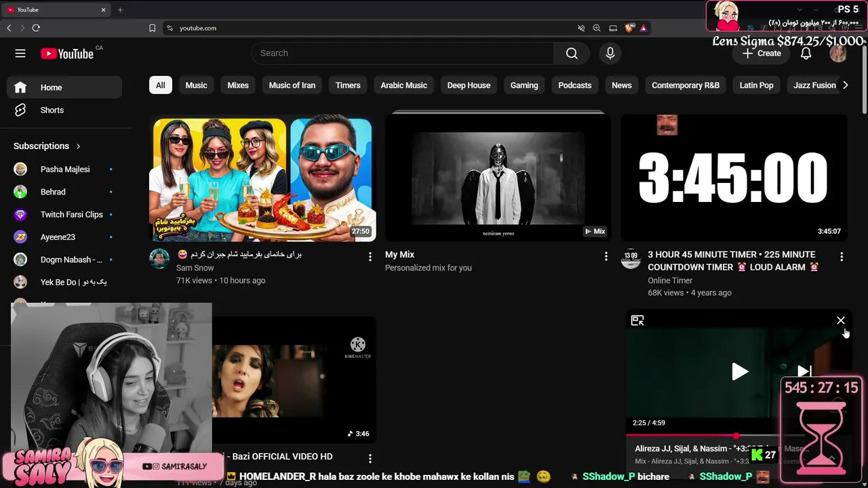
Task: Open the Sam Snow 27:50 video thumbnail
Action: pyautogui.click(x=262, y=178)
